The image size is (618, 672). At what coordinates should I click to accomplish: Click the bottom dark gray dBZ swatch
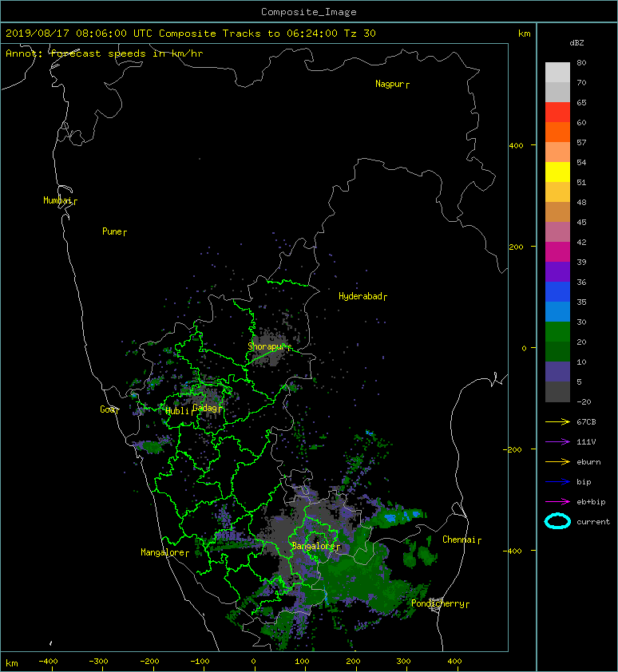[557, 391]
